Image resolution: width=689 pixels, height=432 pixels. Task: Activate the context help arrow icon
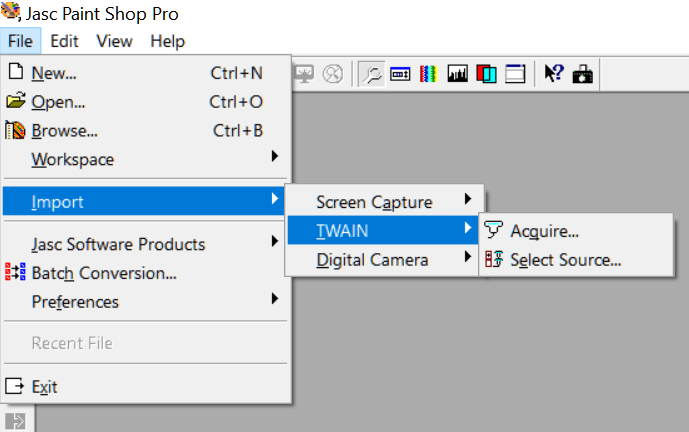554,73
